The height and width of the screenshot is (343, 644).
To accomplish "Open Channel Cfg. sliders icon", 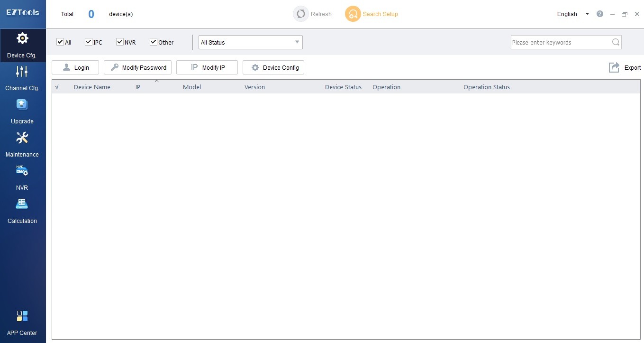I will [x=22, y=72].
